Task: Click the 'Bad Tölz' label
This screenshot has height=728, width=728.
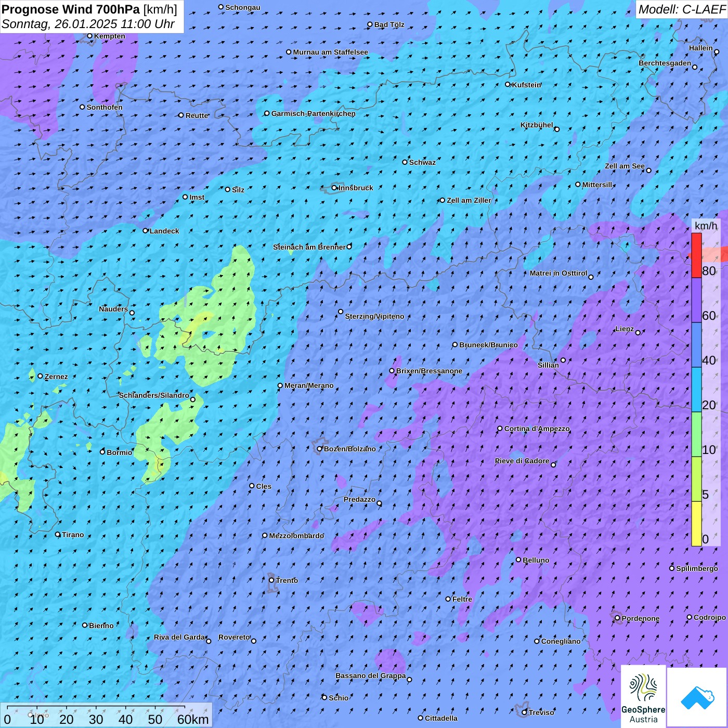Action: click(389, 24)
